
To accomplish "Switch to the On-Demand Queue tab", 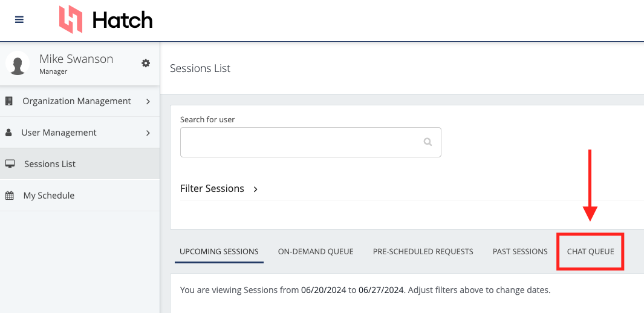I will [316, 251].
